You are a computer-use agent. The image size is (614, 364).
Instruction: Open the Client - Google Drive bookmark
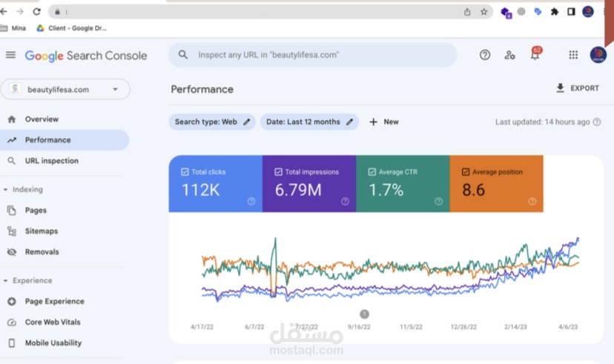coord(72,28)
